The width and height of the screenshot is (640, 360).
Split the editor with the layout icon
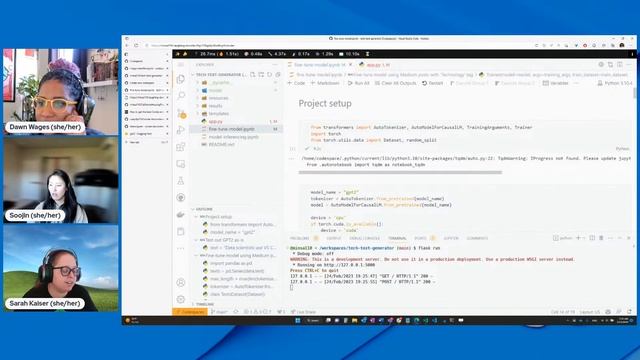click(620, 64)
